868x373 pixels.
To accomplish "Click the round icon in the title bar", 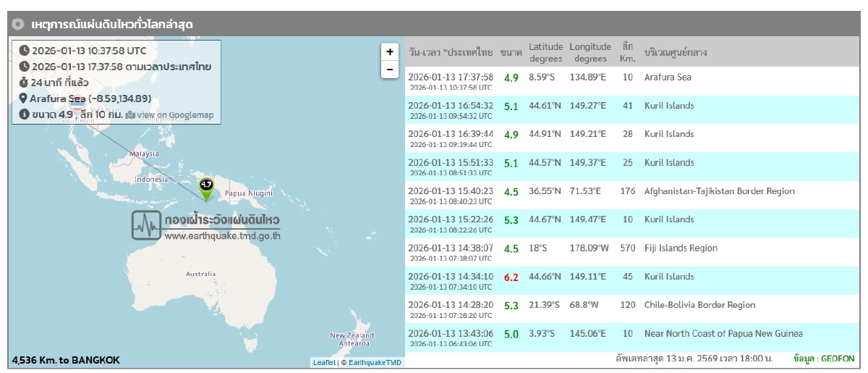I will (19, 25).
